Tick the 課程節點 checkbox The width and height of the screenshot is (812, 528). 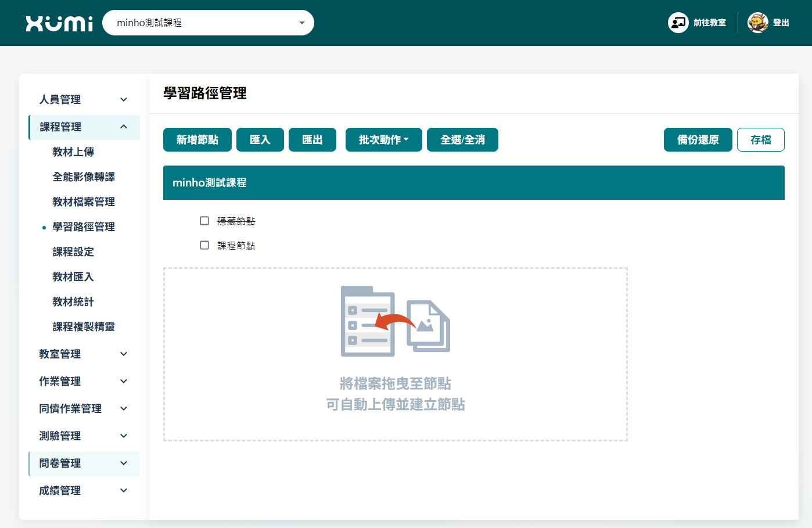click(204, 245)
